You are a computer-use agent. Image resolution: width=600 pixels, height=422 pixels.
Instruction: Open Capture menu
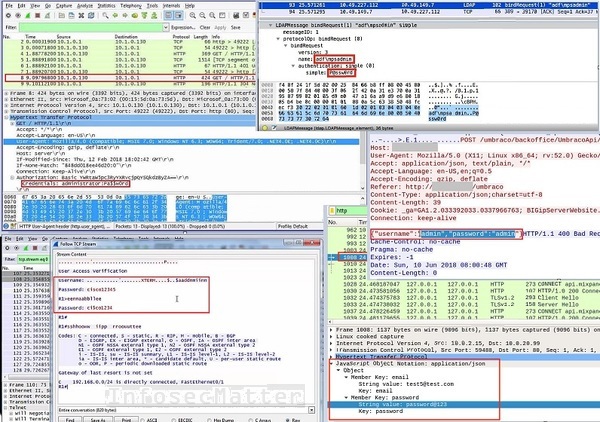coord(64,6)
